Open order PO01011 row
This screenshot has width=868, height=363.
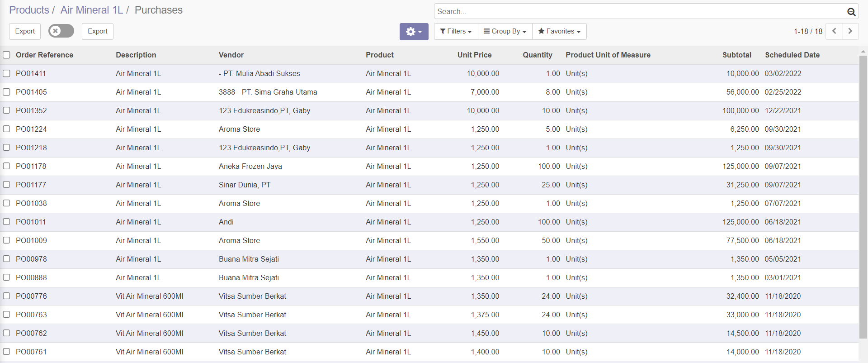429,222
